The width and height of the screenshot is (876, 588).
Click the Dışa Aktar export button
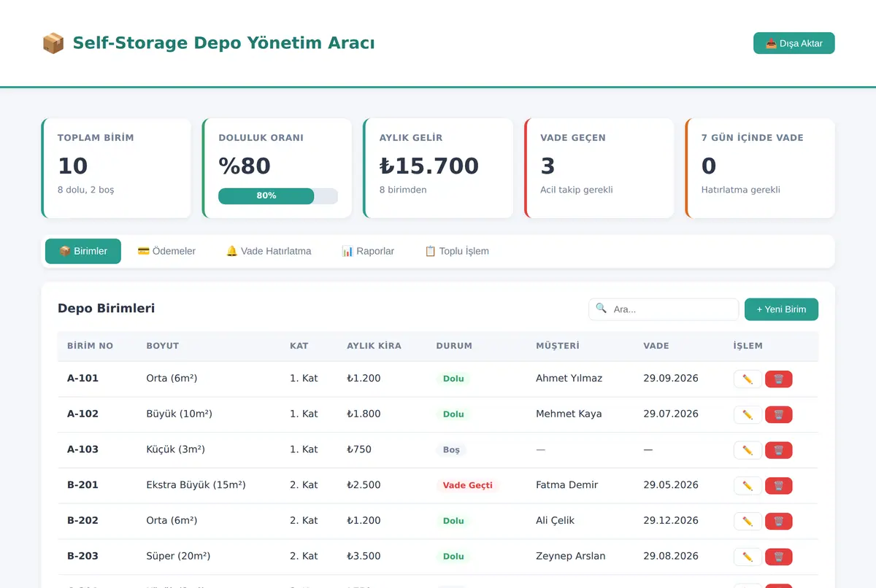tap(794, 43)
